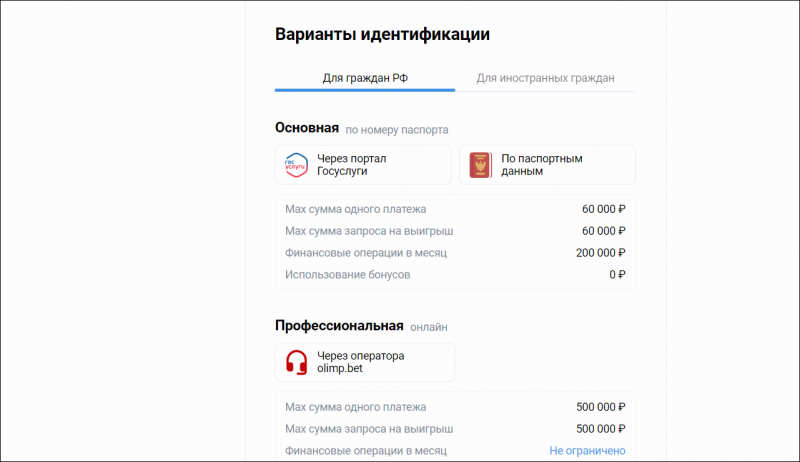The width and height of the screenshot is (800, 462).
Task: Click Основная's Финансовые операции в месяц label
Action: point(366,253)
